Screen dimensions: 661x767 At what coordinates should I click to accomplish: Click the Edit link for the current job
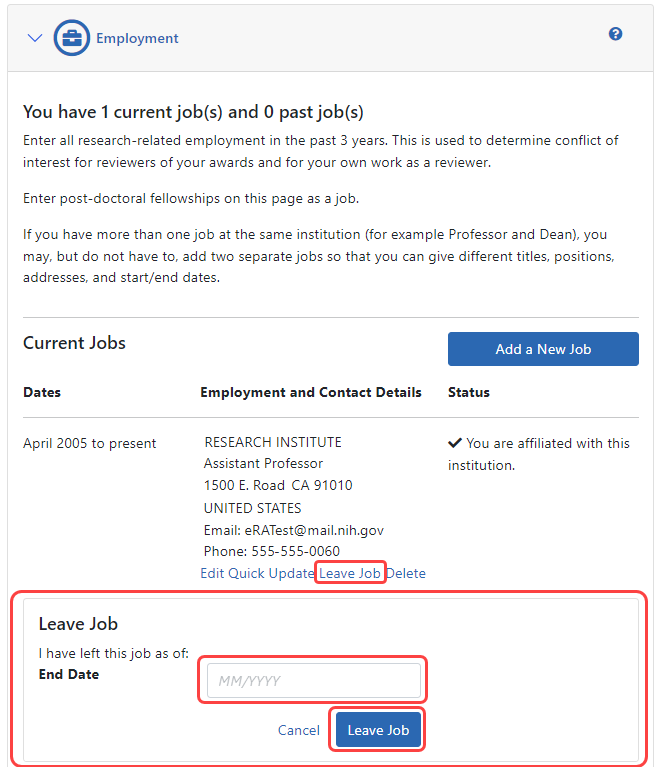(212, 573)
